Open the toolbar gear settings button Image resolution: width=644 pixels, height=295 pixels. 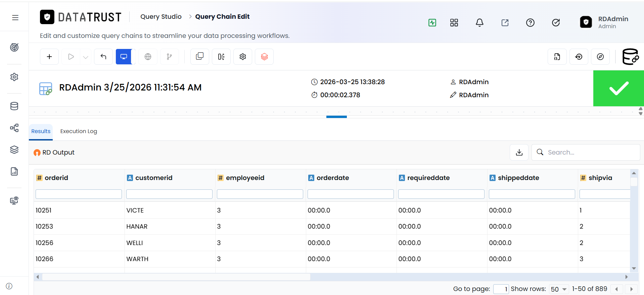pyautogui.click(x=243, y=57)
